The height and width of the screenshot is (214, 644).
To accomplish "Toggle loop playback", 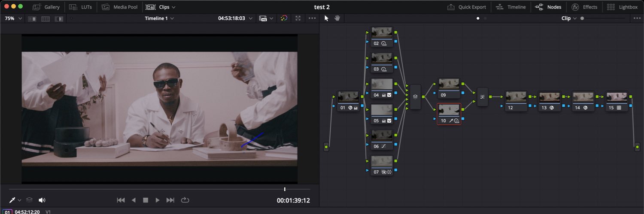I will click(x=185, y=200).
